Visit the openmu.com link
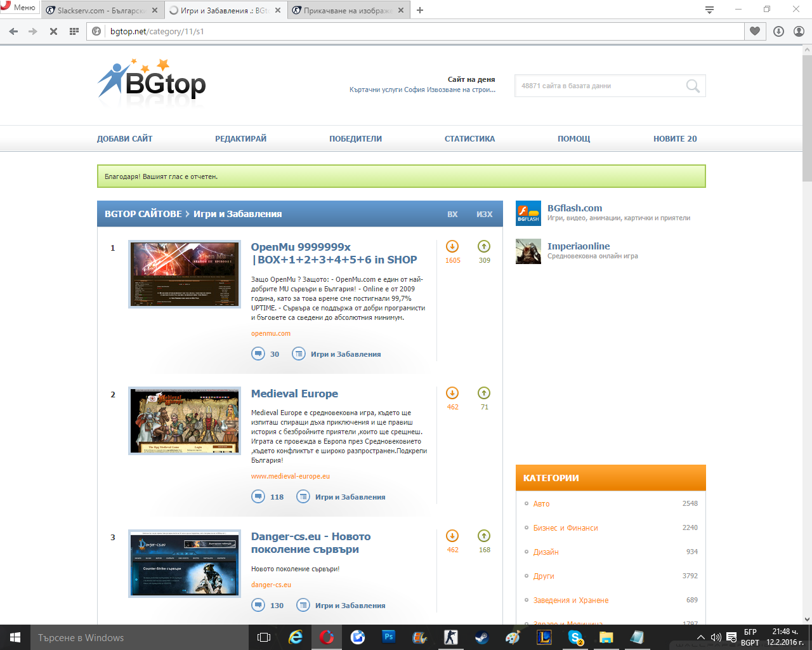Screen dimensions: 812x650 pyautogui.click(x=271, y=333)
